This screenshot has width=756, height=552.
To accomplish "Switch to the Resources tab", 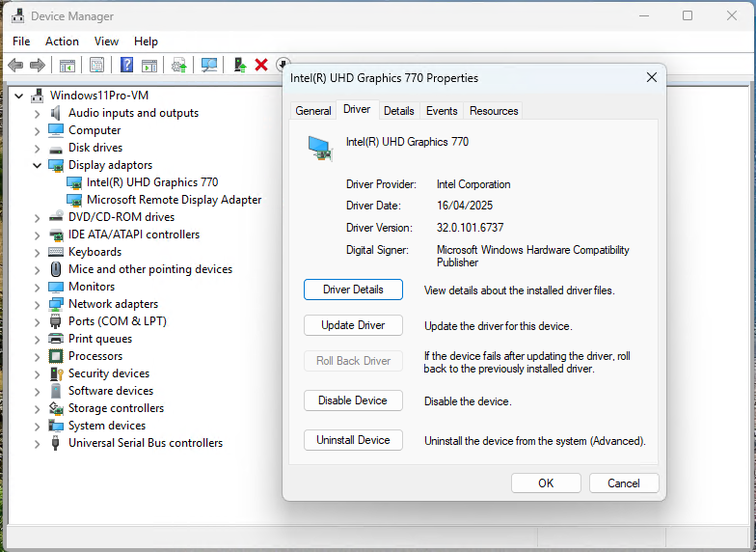I will (494, 111).
